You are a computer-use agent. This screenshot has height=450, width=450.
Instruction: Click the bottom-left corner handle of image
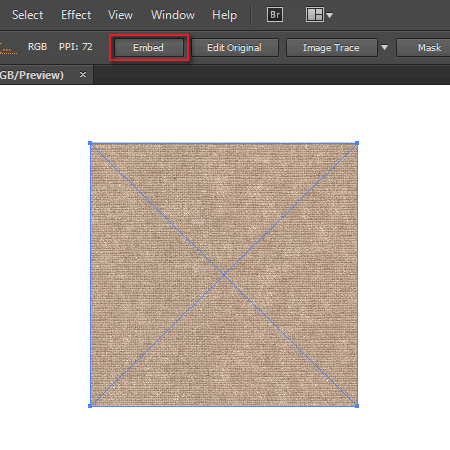pos(90,406)
